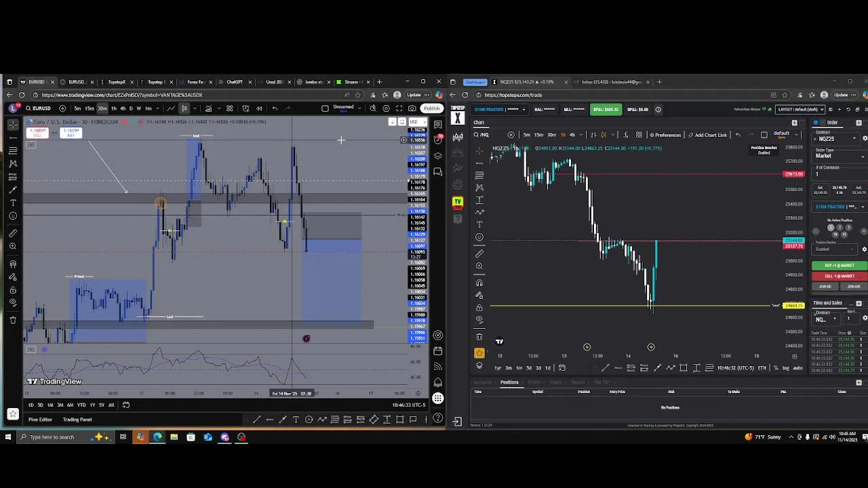Click BUY +1 @ MARKET button

840,266
